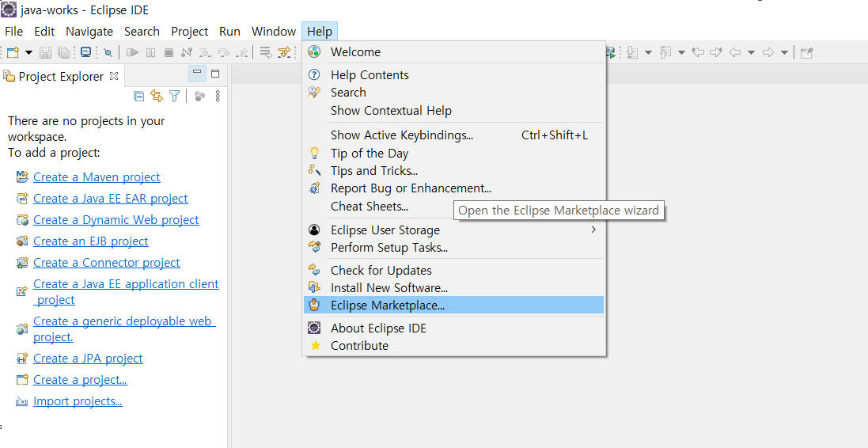Click the Forward navigation arrow icon

click(x=768, y=52)
